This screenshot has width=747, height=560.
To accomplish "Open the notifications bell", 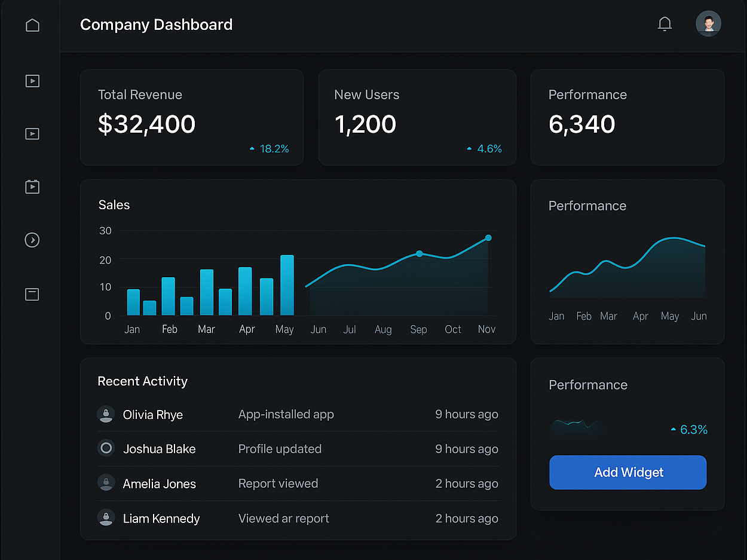I will point(665,24).
